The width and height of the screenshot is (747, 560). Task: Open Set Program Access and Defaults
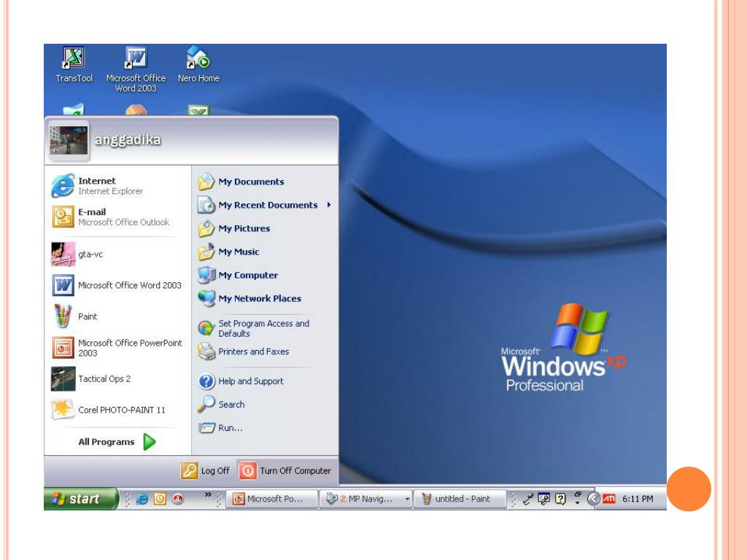pos(265,328)
